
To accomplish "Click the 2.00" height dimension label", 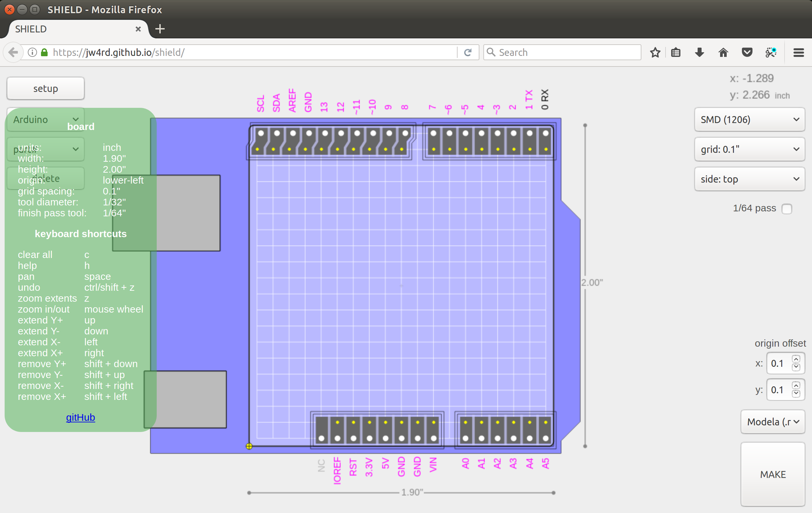I will tap(592, 282).
